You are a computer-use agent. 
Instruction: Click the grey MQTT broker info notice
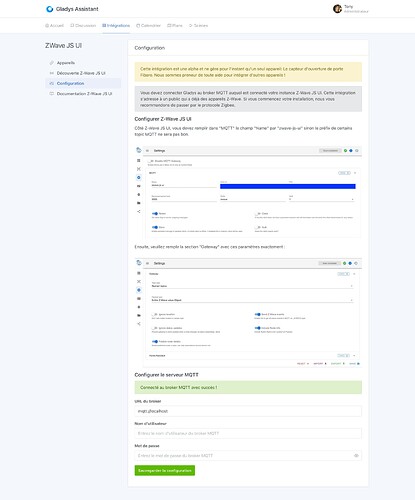(x=248, y=99)
